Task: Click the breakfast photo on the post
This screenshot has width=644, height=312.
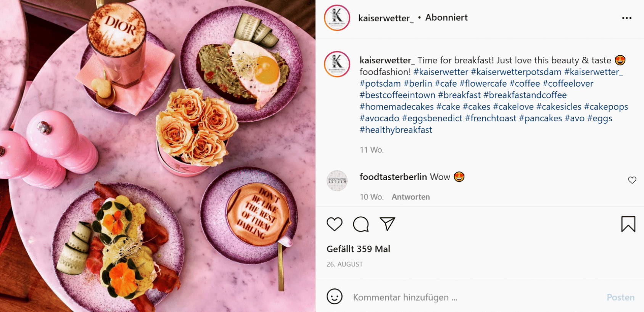Action: 158,156
